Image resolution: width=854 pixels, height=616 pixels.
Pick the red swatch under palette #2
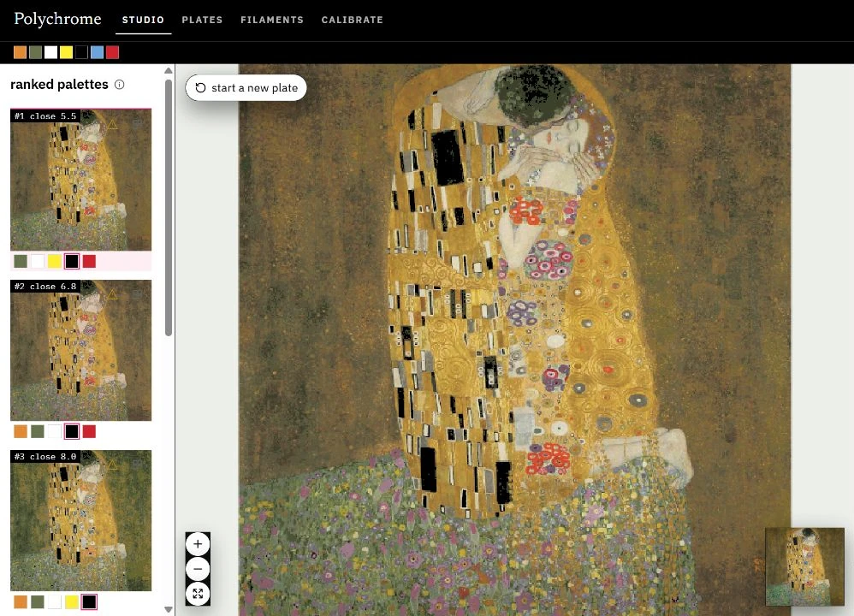89,431
